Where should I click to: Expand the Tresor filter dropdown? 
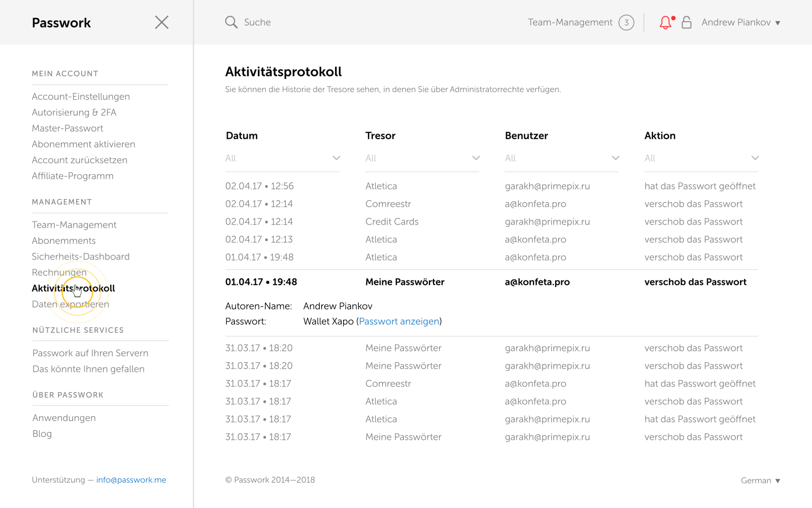(x=422, y=158)
